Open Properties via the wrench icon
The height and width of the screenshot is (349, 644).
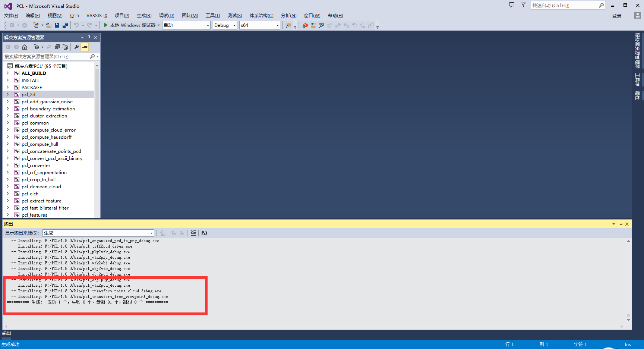pos(76,47)
